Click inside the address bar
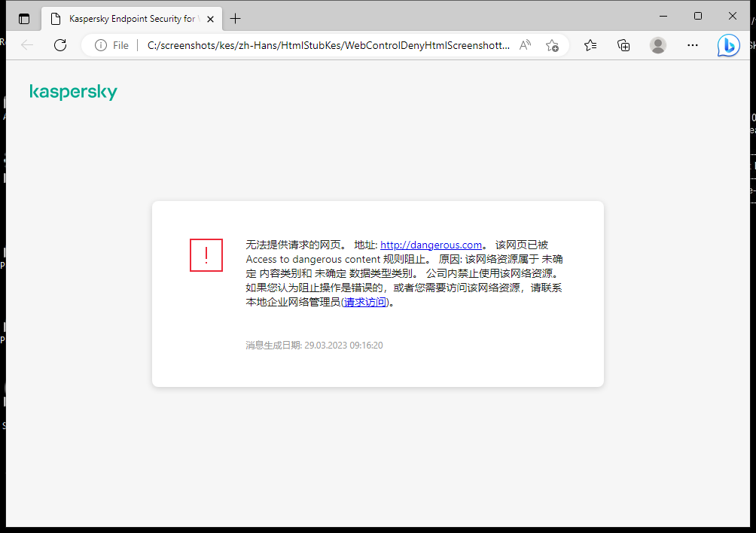The width and height of the screenshot is (756, 533). [301, 45]
